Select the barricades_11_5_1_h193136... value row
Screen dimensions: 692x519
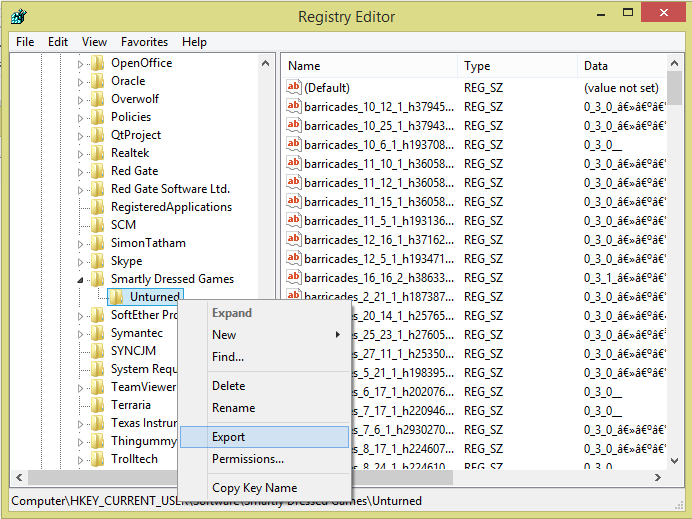click(x=474, y=221)
